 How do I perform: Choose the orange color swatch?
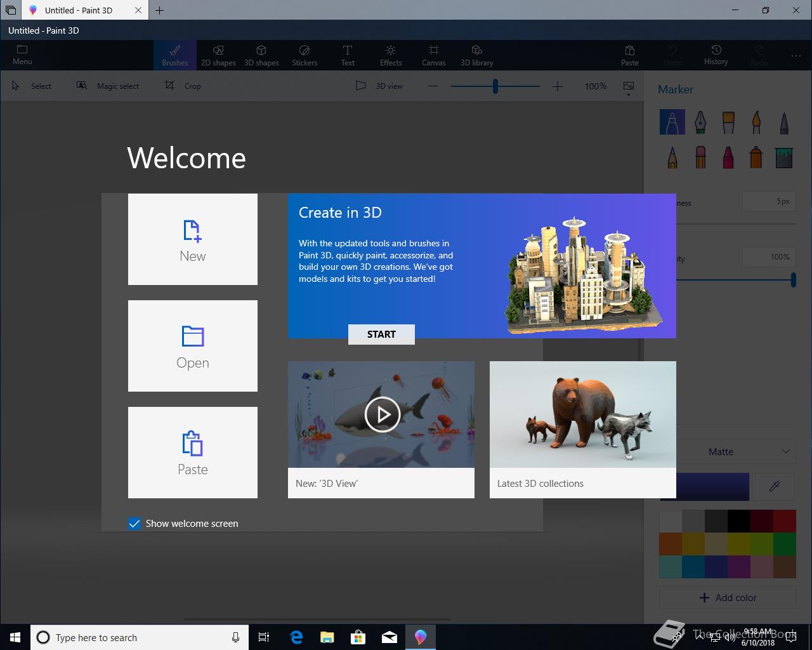671,544
